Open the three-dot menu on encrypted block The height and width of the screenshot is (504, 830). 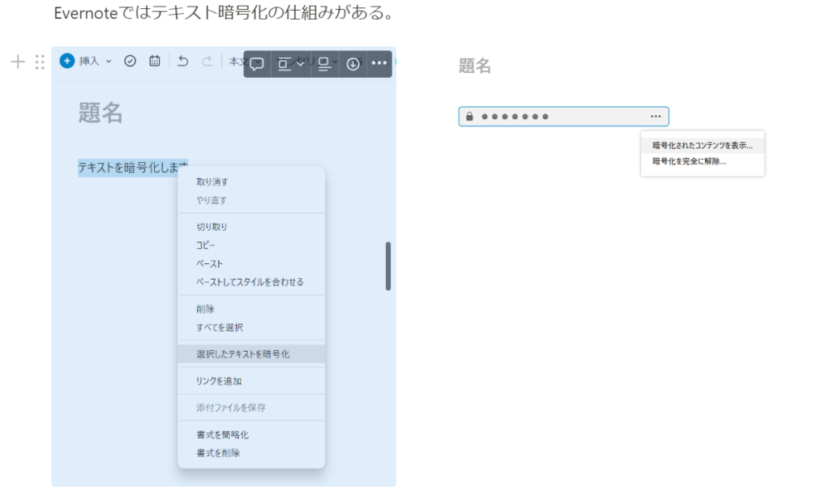pos(656,117)
